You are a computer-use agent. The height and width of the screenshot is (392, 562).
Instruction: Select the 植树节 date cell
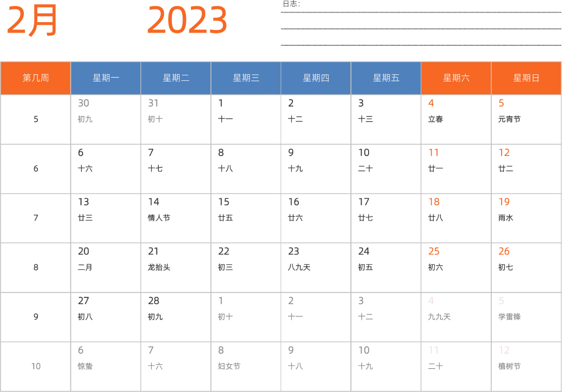526,366
